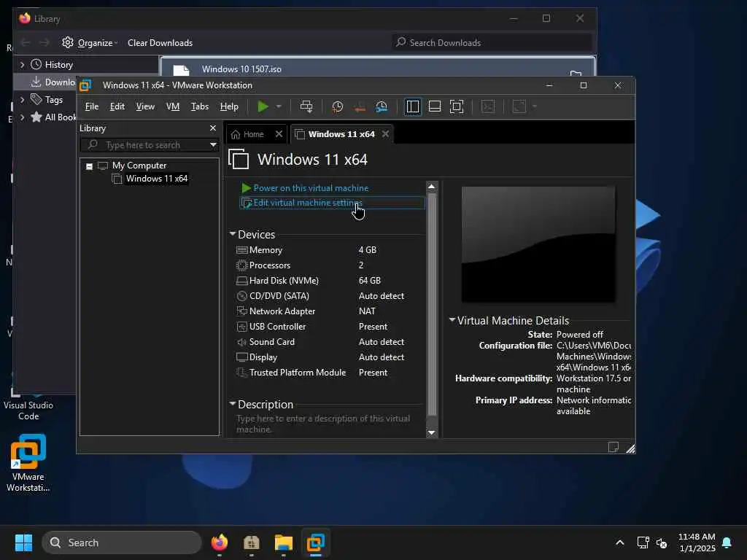Click the message log status bar icon
Viewport: 747px width, 560px height.
pos(613,447)
